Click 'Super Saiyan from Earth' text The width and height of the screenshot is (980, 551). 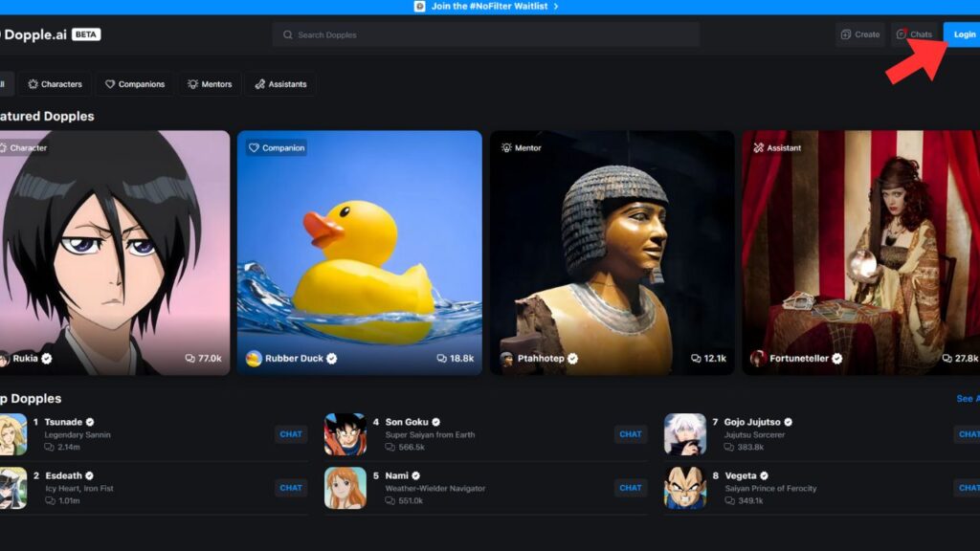[430, 435]
